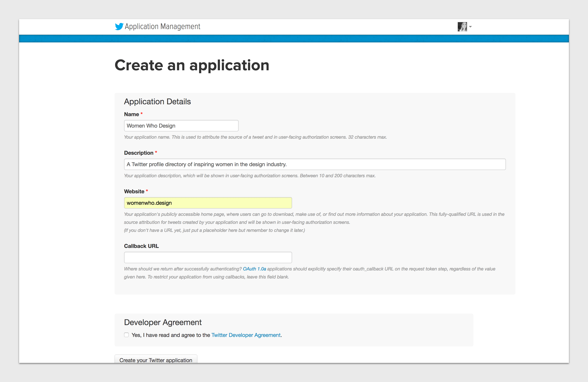The height and width of the screenshot is (382, 588).
Task: Click the user profile avatar
Action: coord(462,27)
